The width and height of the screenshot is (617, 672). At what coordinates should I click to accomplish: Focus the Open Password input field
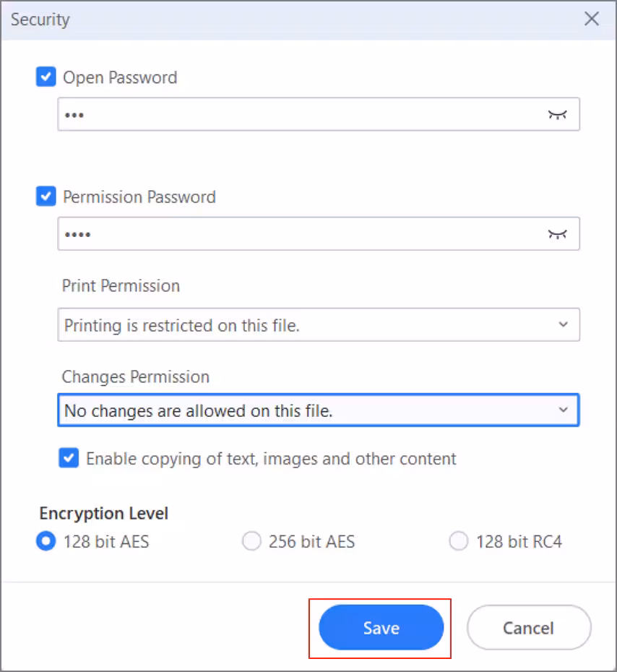tap(296, 115)
